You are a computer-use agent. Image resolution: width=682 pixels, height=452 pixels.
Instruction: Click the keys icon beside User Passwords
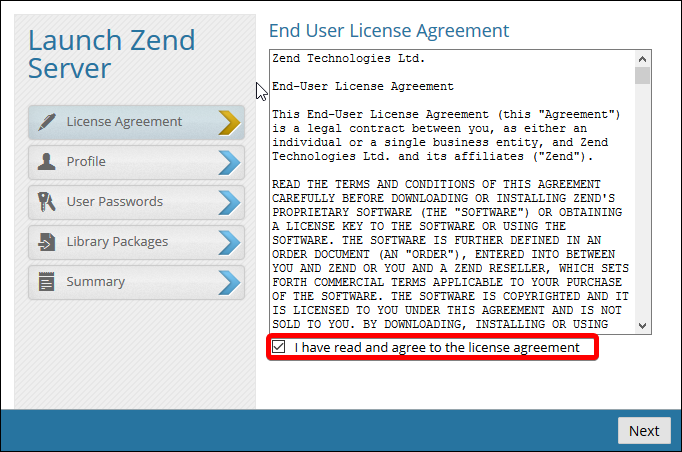click(x=46, y=202)
